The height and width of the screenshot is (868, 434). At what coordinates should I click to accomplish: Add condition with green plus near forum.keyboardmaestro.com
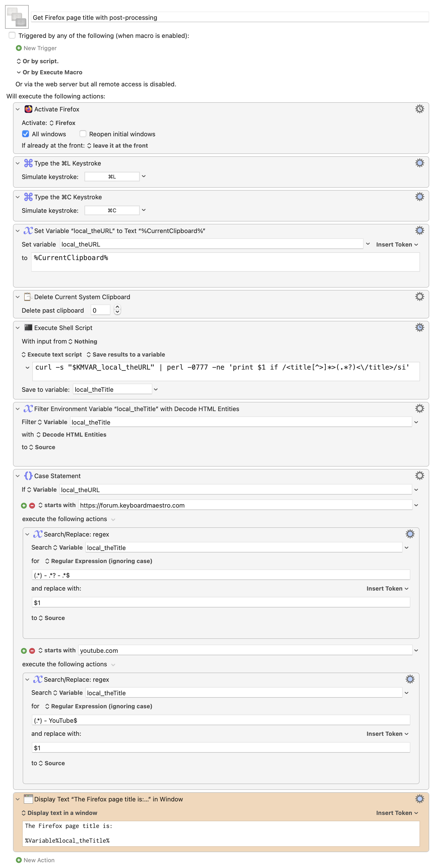tap(24, 505)
